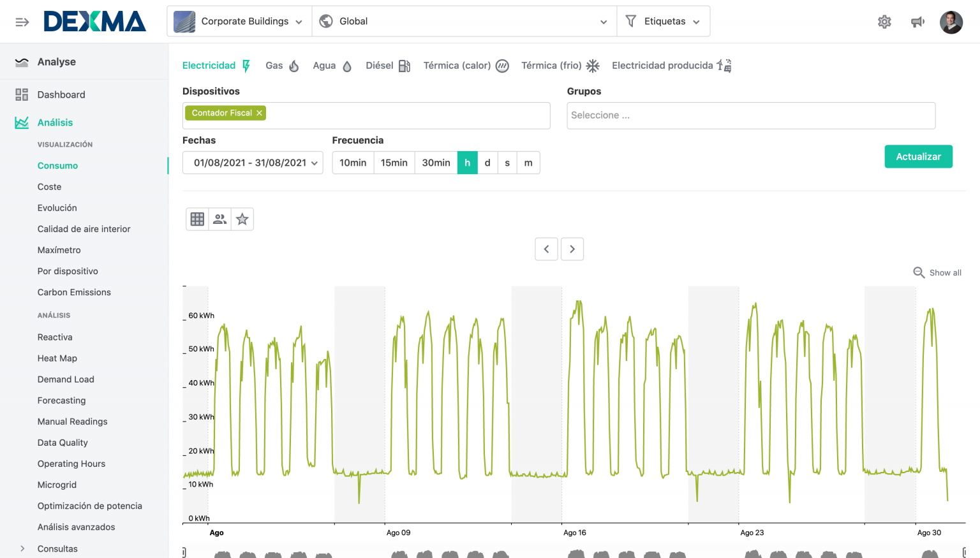The width and height of the screenshot is (980, 558).
Task: Click the Dispositivos input field
Action: [366, 115]
